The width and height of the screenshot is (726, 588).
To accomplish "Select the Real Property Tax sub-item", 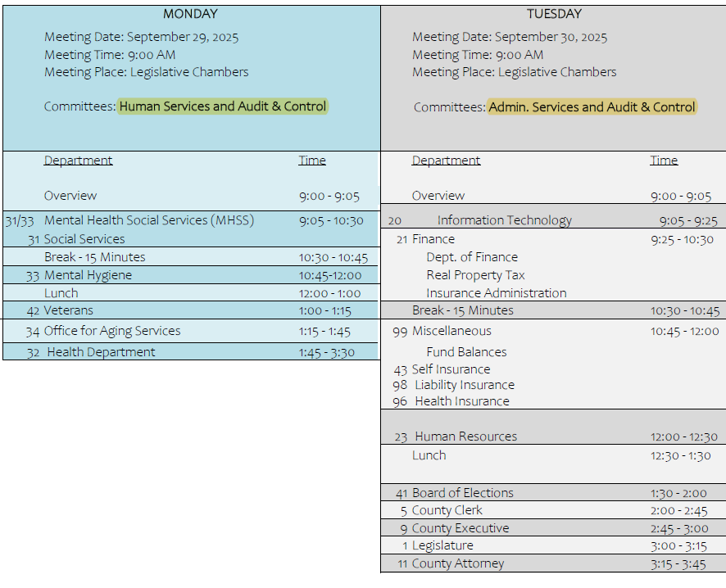I will point(475,275).
